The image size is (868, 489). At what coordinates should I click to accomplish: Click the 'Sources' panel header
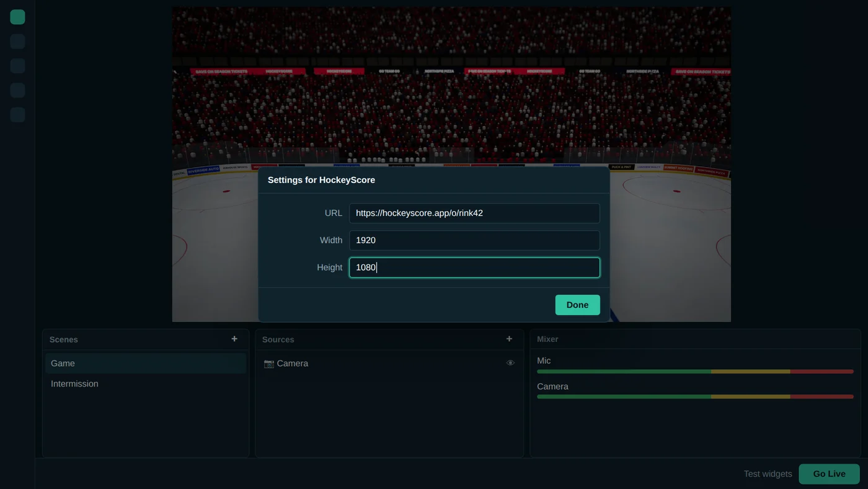click(278, 339)
